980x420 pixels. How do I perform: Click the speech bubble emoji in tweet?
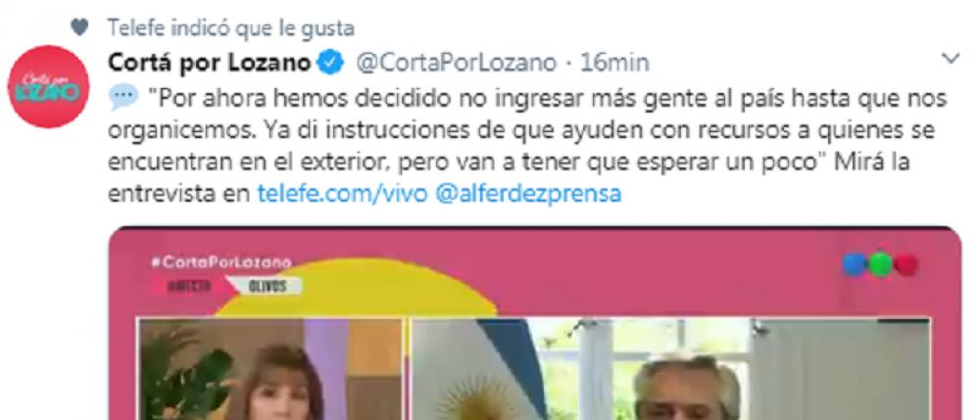122,97
